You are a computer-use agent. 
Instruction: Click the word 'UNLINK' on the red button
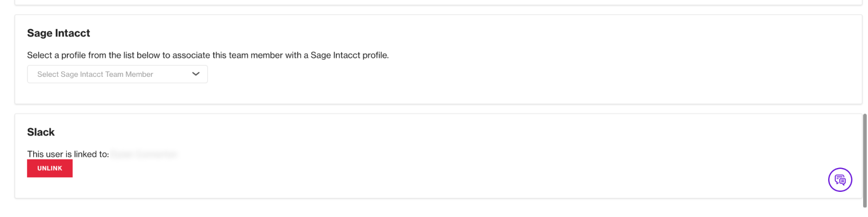50,168
